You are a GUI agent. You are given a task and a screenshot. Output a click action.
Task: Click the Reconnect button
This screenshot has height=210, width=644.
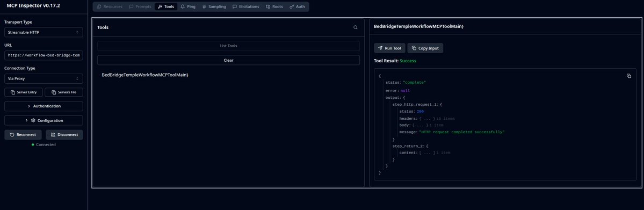23,135
